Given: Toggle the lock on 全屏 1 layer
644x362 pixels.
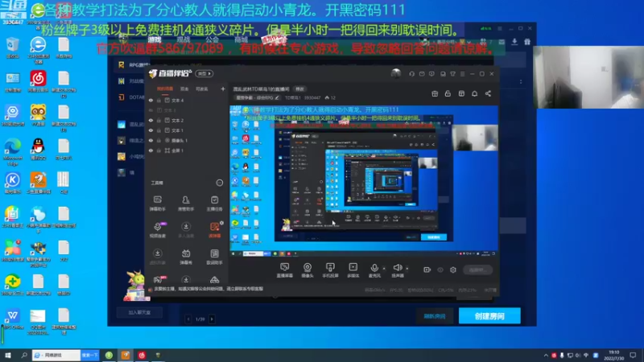Looking at the screenshot, I should [159, 150].
